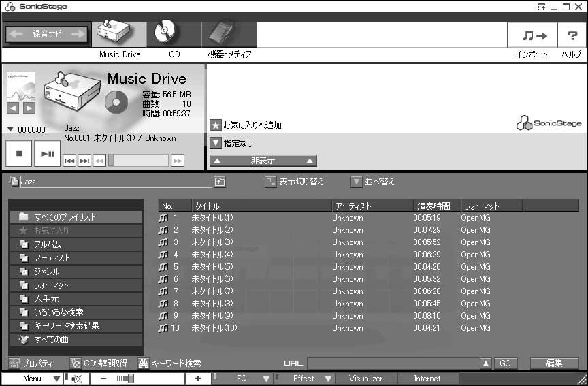
Task: Open the ヘルプ help icon
Action: tap(572, 35)
